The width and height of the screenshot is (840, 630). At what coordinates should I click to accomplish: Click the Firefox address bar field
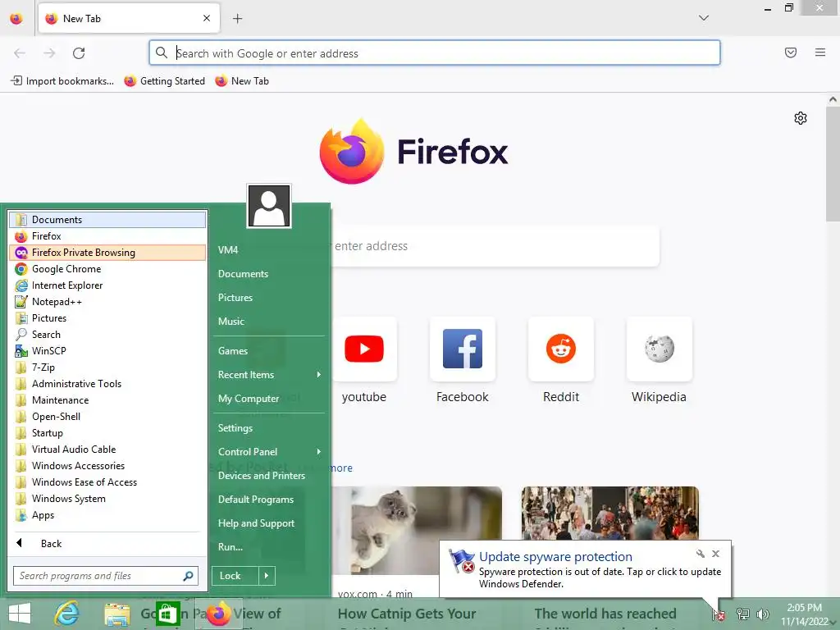click(x=435, y=53)
